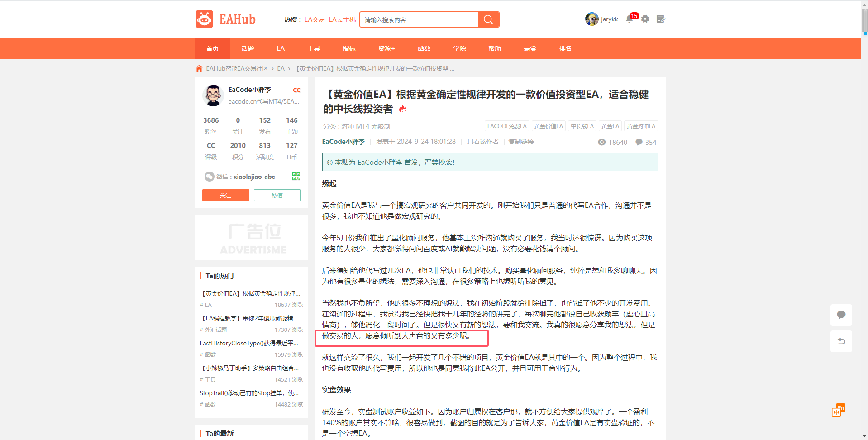Switch to the EA navigation tab

281,48
